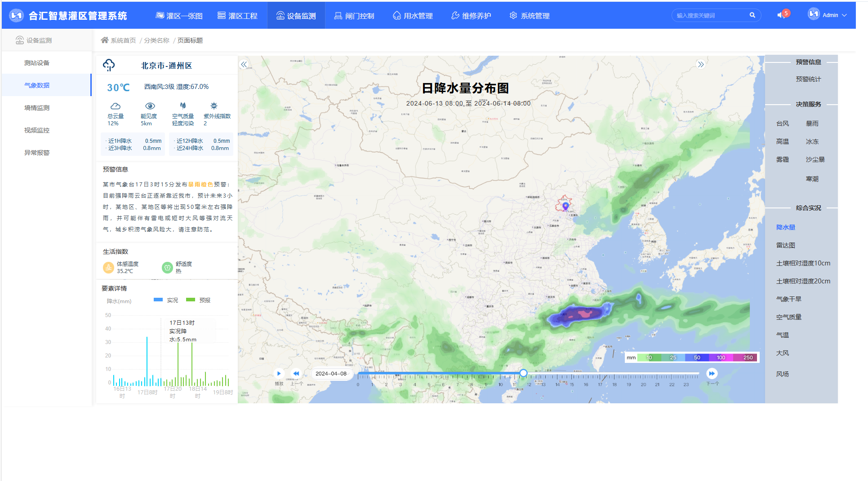Click the timeline slider handle
This screenshot has width=868, height=481.
(523, 373)
